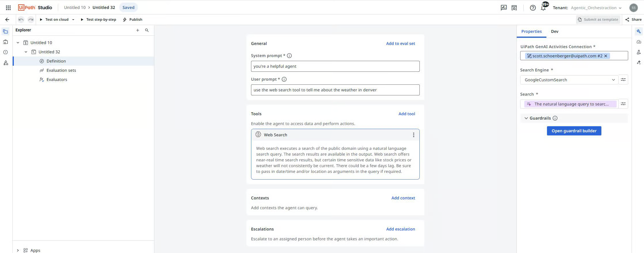644x253 pixels.
Task: Click Add to eval set link
Action: pos(400,44)
